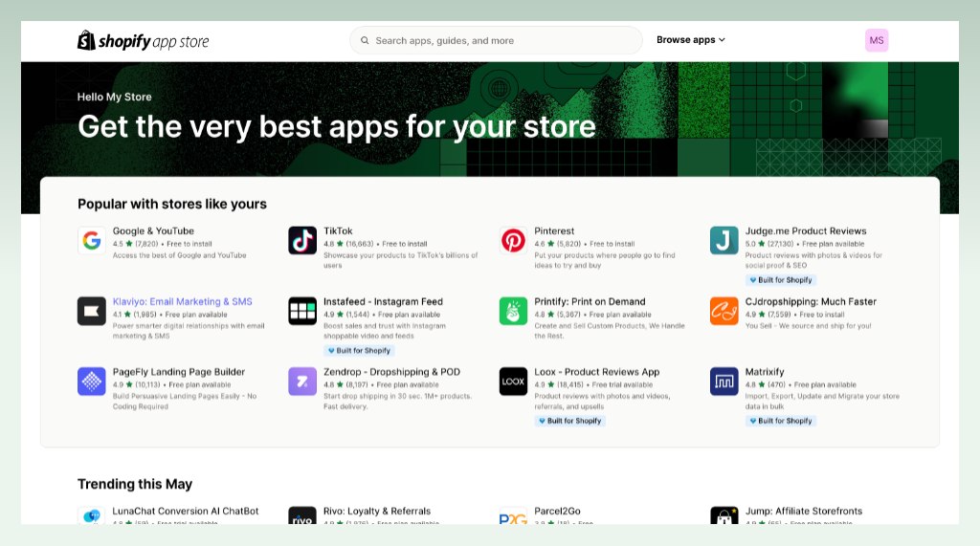Viewport: 980px width, 546px height.
Task: Click the TikTok app icon
Action: click(x=302, y=241)
